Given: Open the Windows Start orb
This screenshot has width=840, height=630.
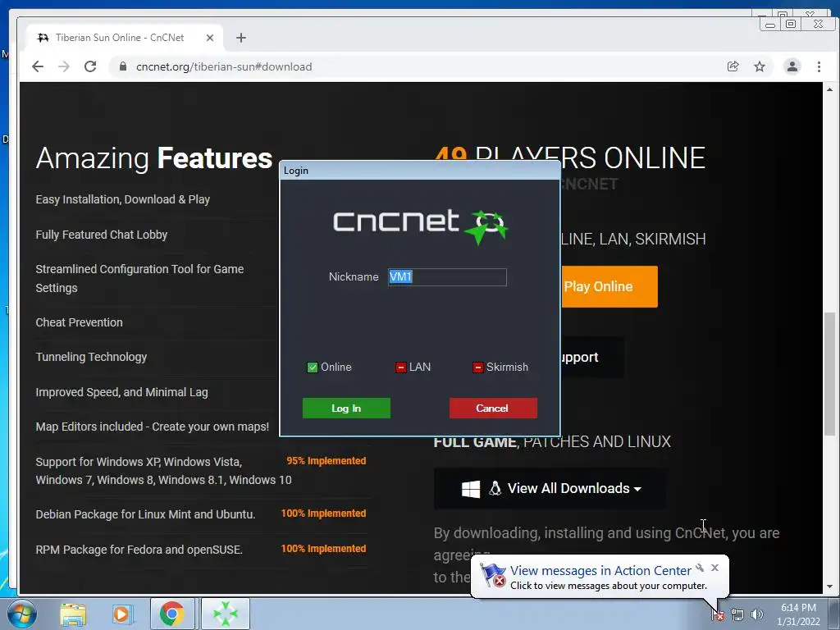Looking at the screenshot, I should pyautogui.click(x=21, y=614).
